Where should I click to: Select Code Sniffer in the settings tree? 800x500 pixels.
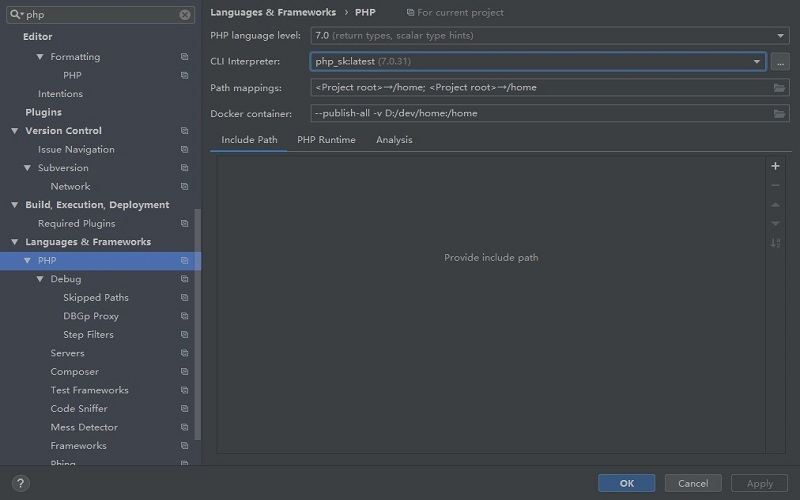(79, 409)
